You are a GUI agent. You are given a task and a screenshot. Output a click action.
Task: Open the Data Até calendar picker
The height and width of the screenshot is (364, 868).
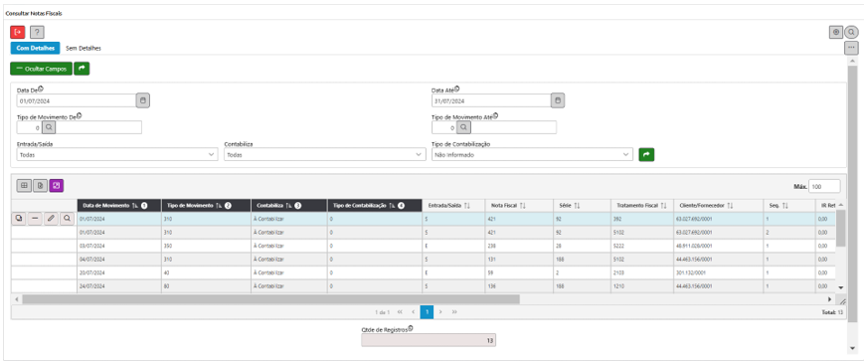[x=558, y=100]
